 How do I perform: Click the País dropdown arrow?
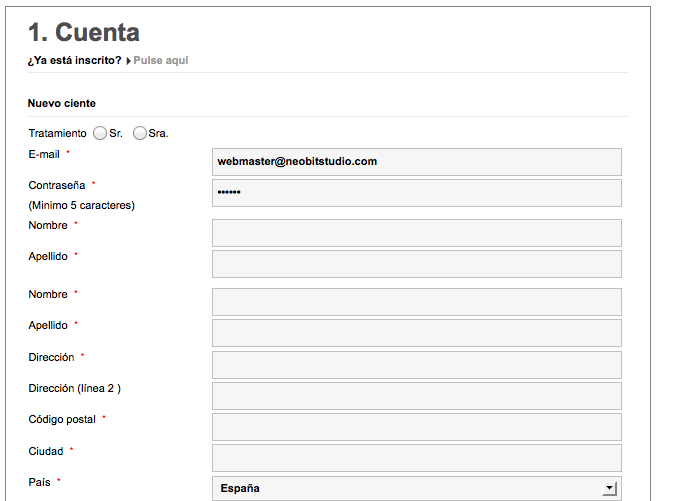[609, 488]
